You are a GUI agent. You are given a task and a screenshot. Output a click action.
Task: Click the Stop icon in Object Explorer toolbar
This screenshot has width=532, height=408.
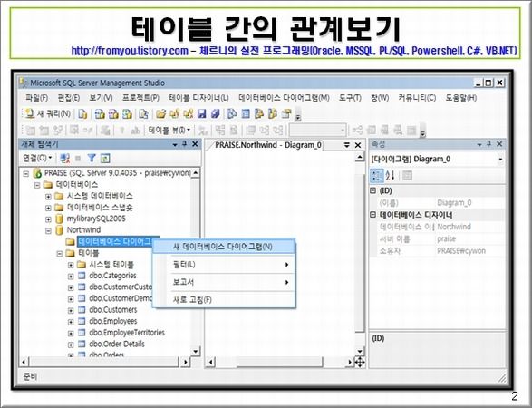coord(78,158)
